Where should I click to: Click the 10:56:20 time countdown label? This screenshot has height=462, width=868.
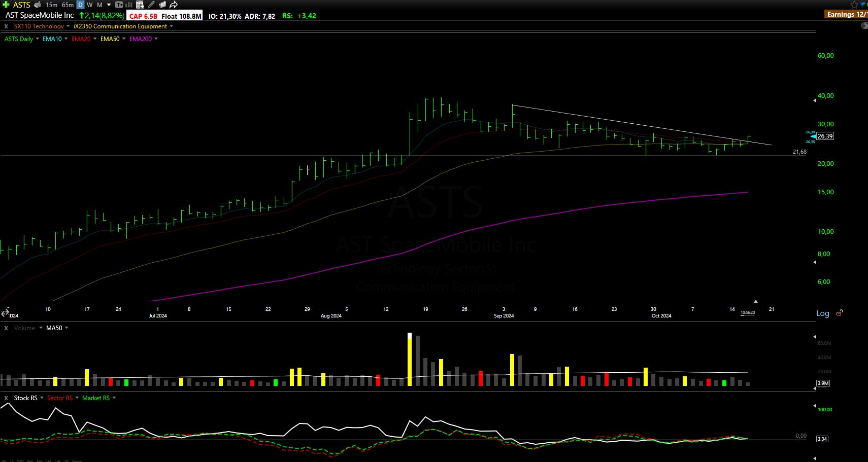[748, 313]
